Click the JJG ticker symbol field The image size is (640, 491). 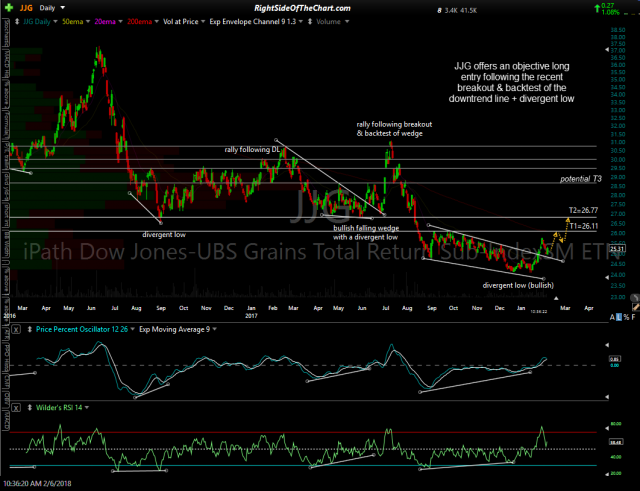pyautogui.click(x=26, y=8)
